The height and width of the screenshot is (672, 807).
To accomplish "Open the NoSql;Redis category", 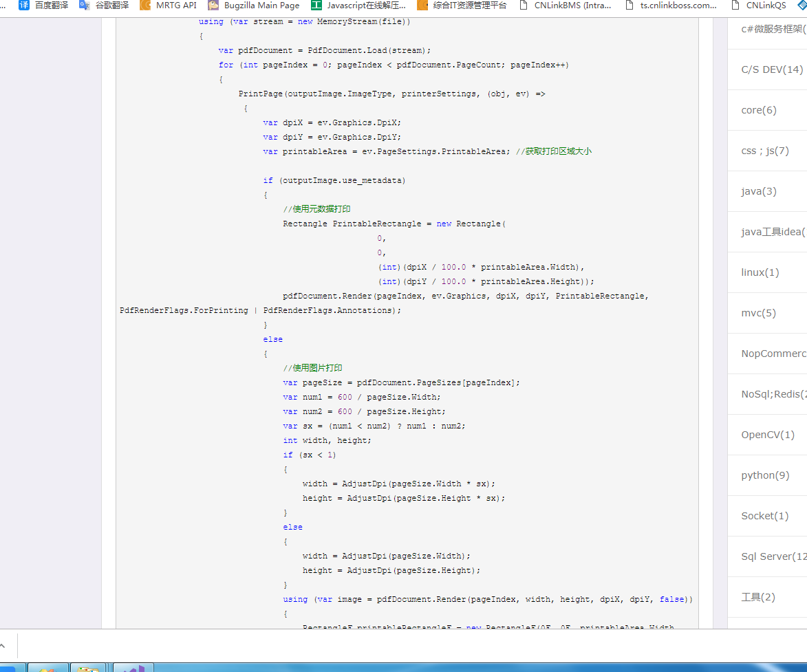I will click(773, 394).
